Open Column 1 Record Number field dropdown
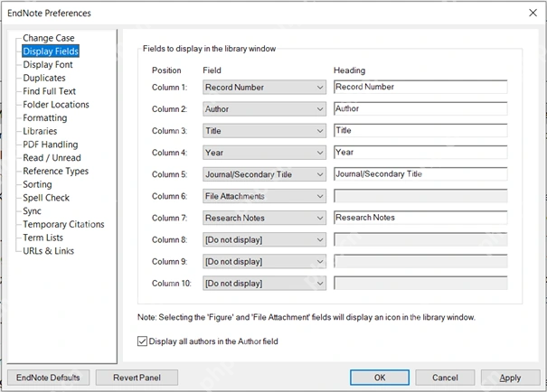 coord(264,87)
